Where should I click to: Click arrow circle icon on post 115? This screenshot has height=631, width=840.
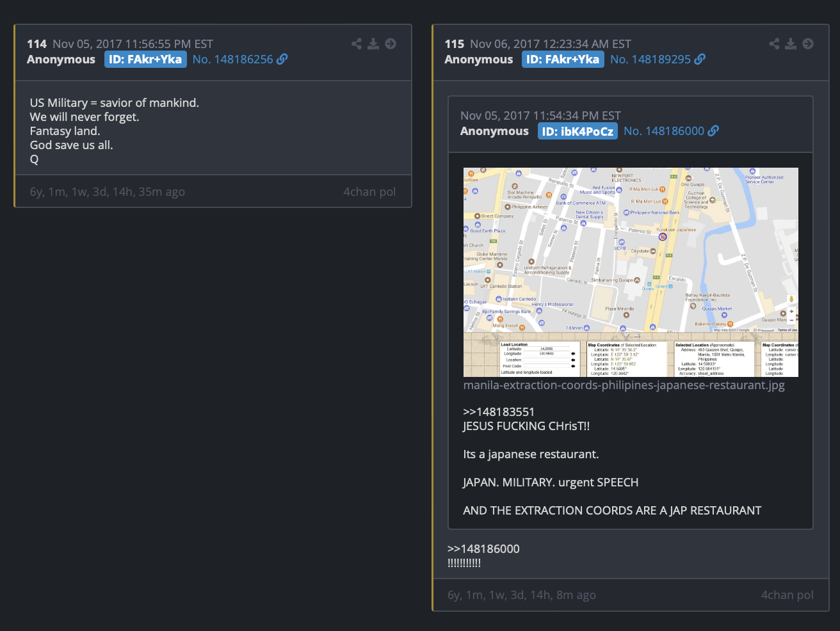pos(808,44)
